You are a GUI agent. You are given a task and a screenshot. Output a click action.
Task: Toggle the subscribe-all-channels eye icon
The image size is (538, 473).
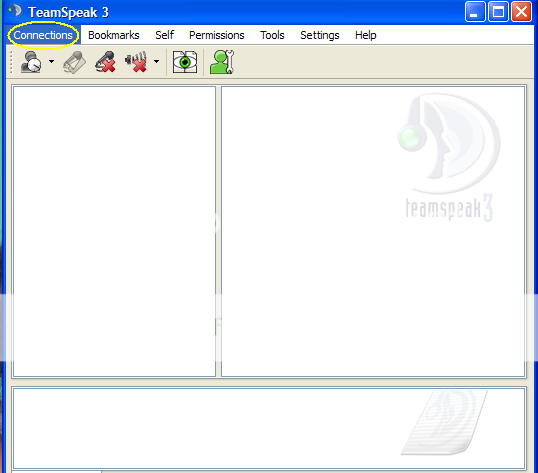pos(185,62)
